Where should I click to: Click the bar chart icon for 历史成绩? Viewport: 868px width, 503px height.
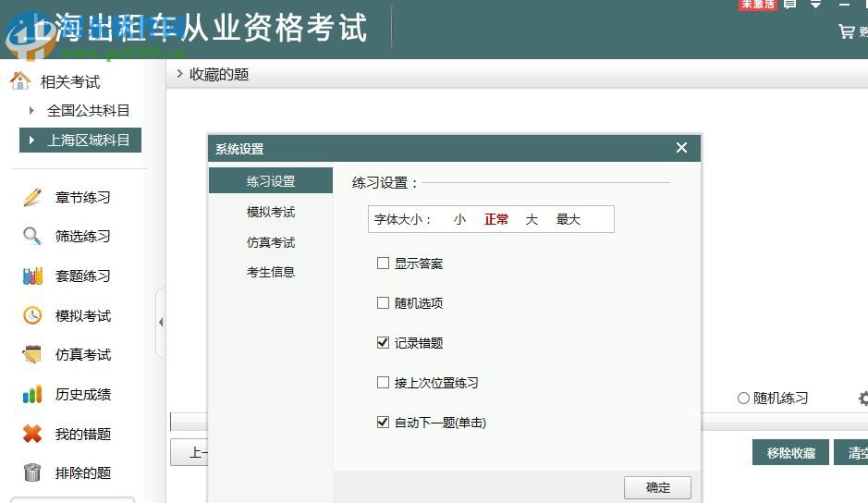[x=32, y=394]
